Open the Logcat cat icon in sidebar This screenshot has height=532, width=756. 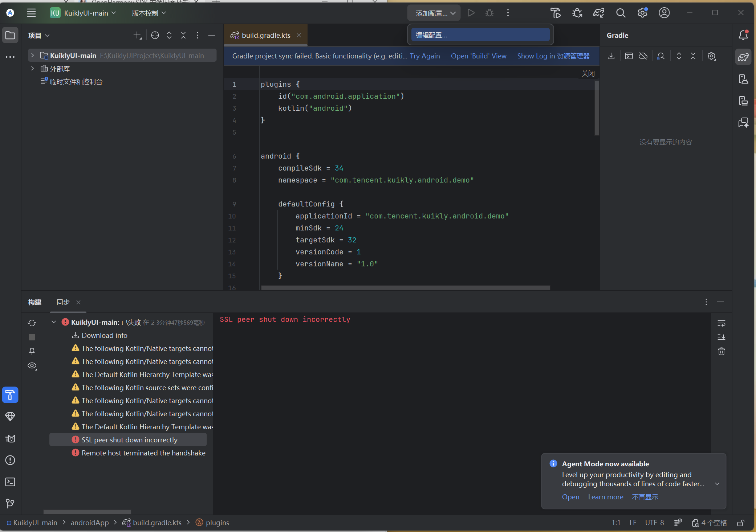point(10,439)
